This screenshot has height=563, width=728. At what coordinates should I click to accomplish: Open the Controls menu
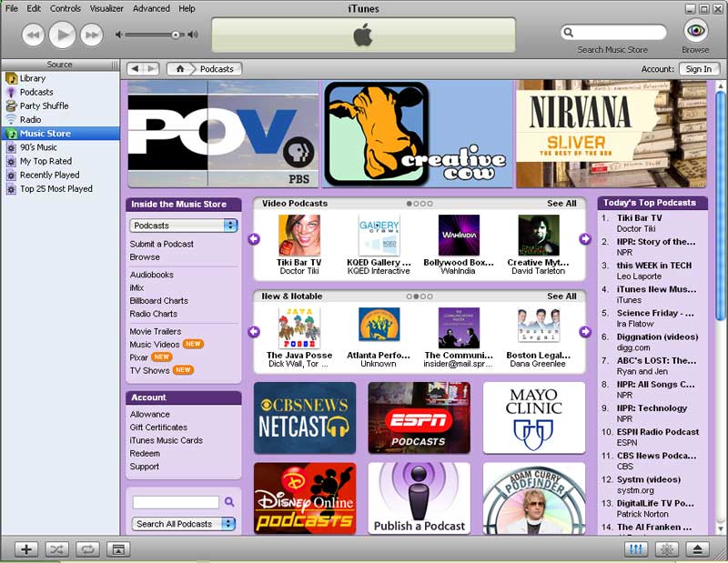tap(66, 8)
